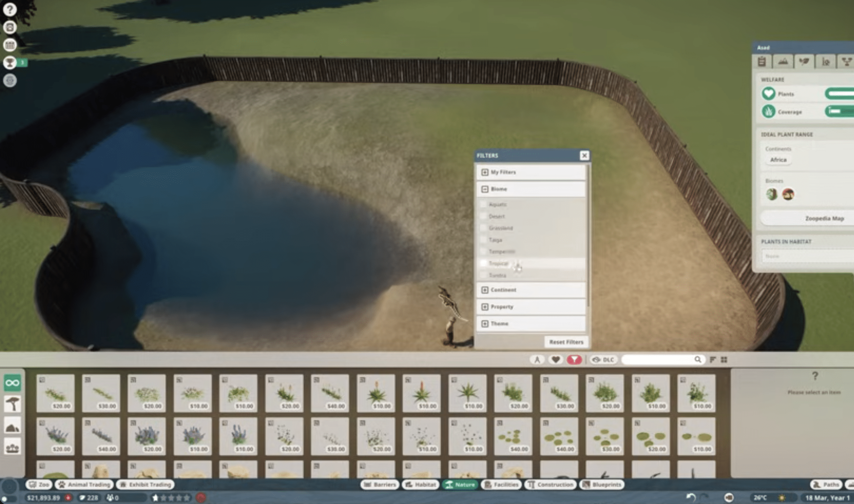Image resolution: width=854 pixels, height=504 pixels.
Task: Click the sun weather icon
Action: click(782, 498)
